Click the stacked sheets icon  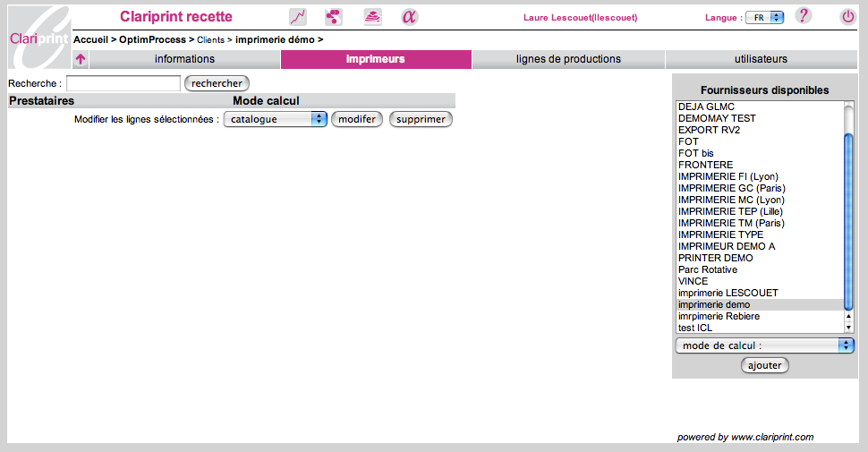click(x=372, y=17)
